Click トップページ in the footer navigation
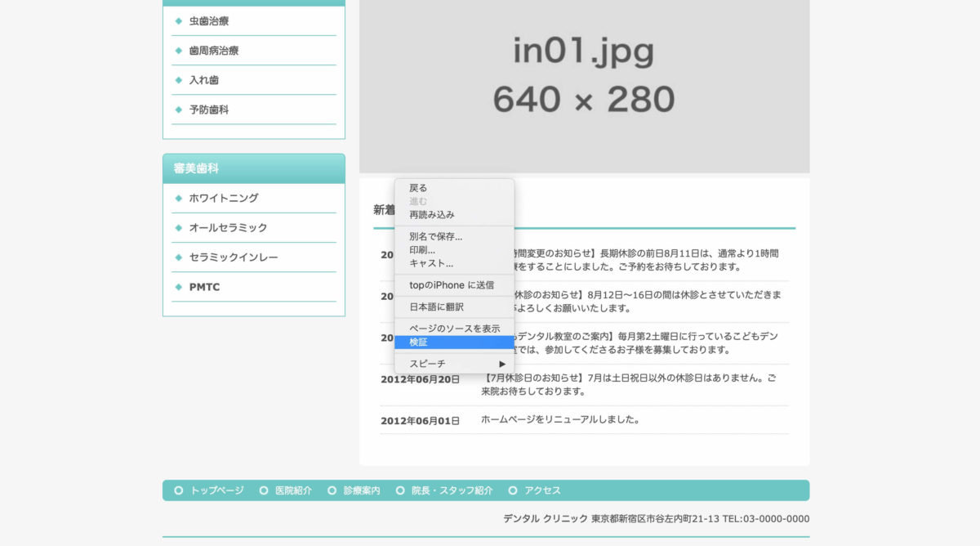 click(216, 490)
